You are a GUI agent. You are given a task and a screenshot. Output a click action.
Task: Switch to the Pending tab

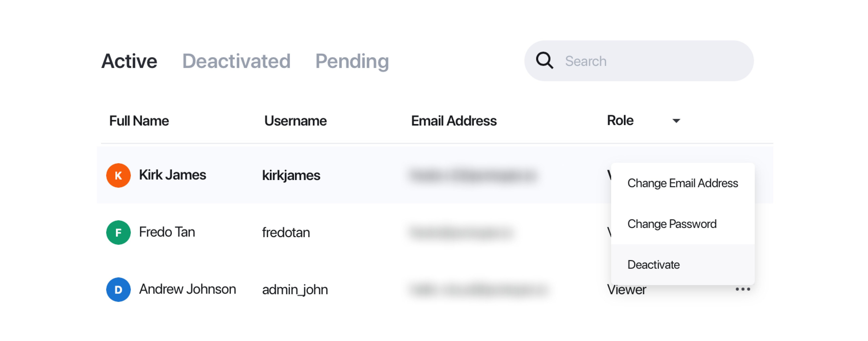352,61
